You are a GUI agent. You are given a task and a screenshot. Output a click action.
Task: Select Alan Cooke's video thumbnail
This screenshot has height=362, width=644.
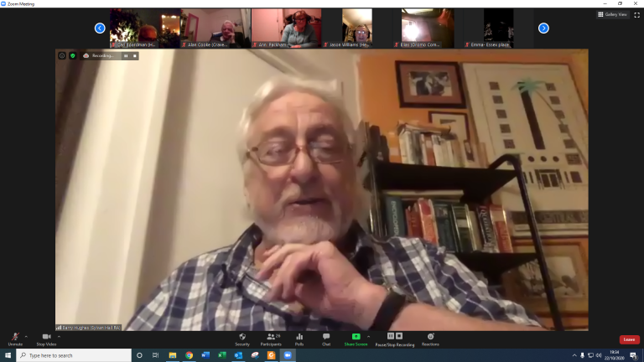(x=216, y=28)
